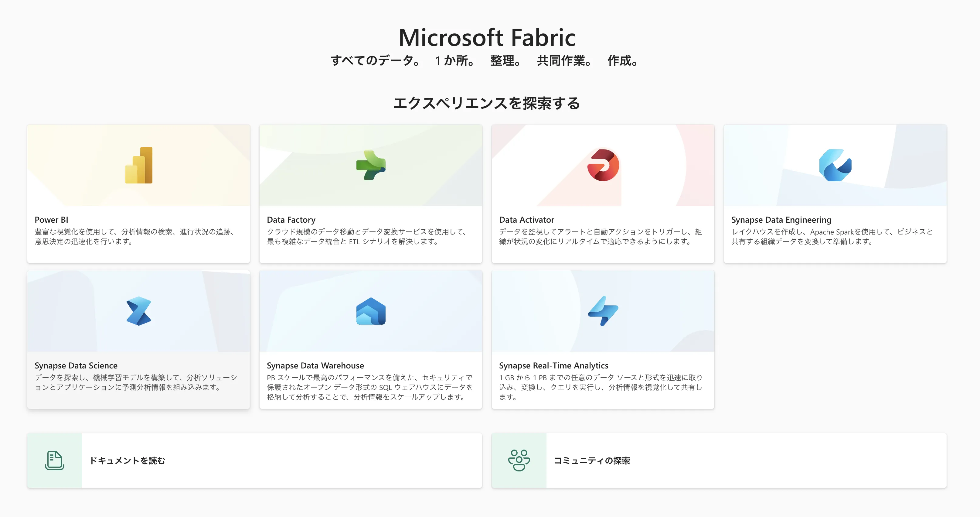Click the エクスペリエンスを探索する section heading

click(488, 103)
